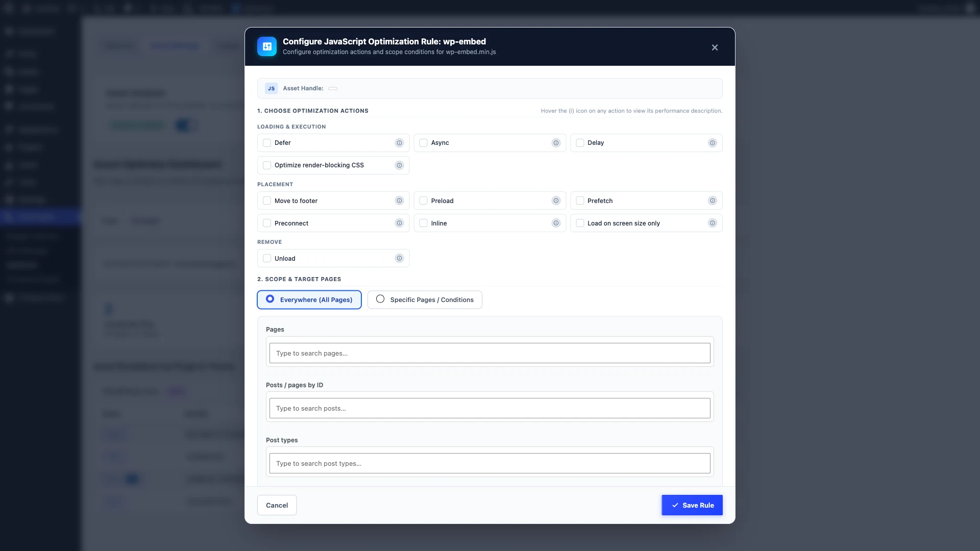Save the optimization rule
The image size is (980, 551).
(692, 505)
